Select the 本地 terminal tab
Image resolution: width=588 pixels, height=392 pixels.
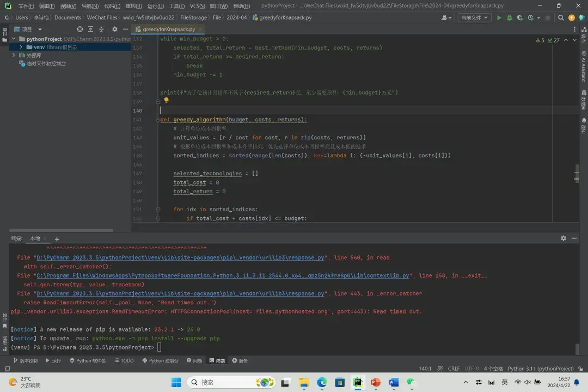pos(35,238)
